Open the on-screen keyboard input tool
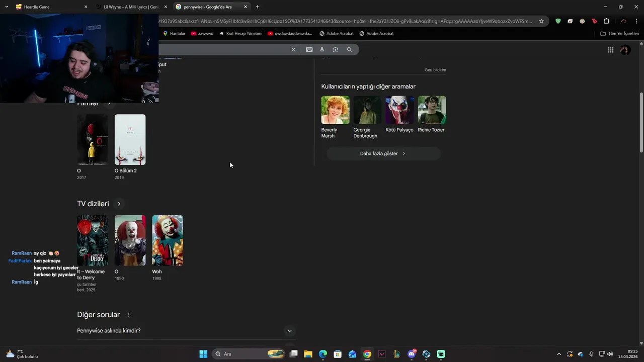The width and height of the screenshot is (644, 362). (x=309, y=50)
